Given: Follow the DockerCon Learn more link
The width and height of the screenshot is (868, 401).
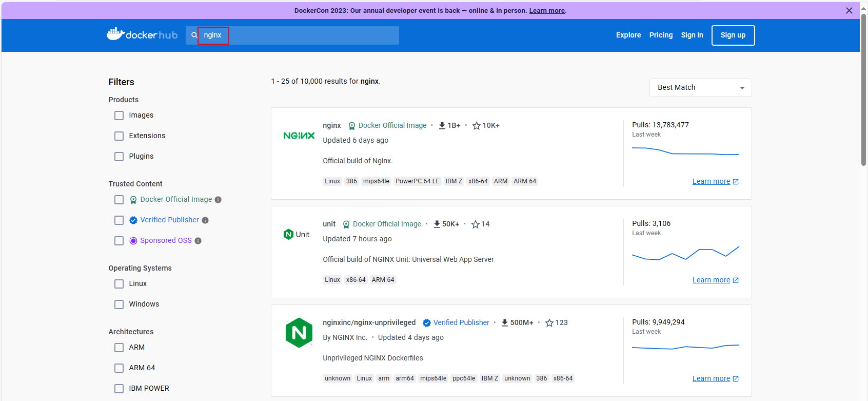Looking at the screenshot, I should 547,11.
